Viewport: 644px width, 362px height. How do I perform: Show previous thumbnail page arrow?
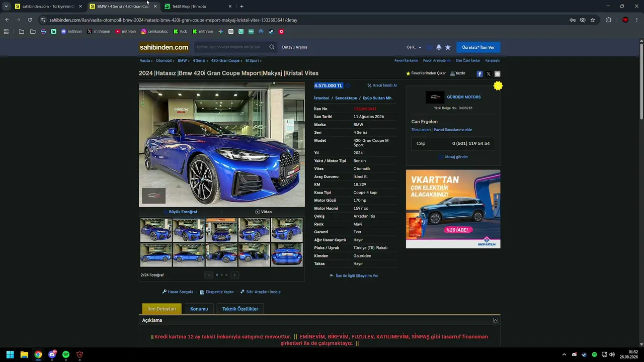coord(209,275)
